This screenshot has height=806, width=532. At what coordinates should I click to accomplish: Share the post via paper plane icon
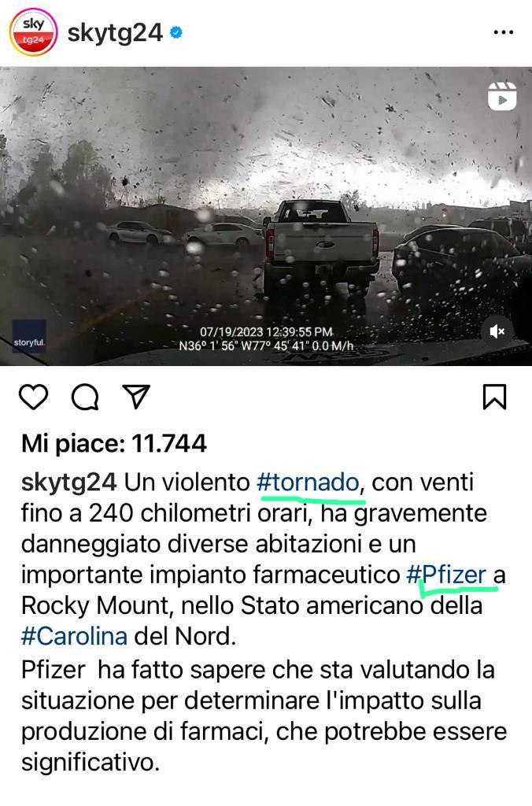pos(136,397)
